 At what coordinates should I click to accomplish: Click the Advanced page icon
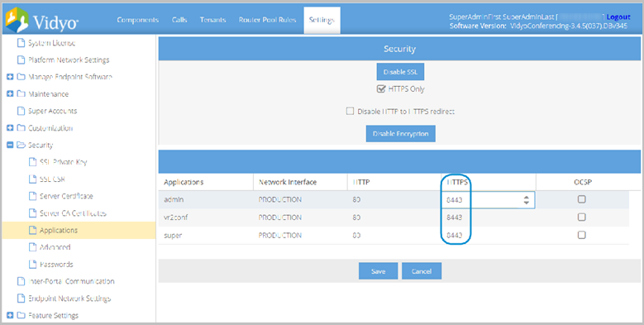[x=32, y=247]
